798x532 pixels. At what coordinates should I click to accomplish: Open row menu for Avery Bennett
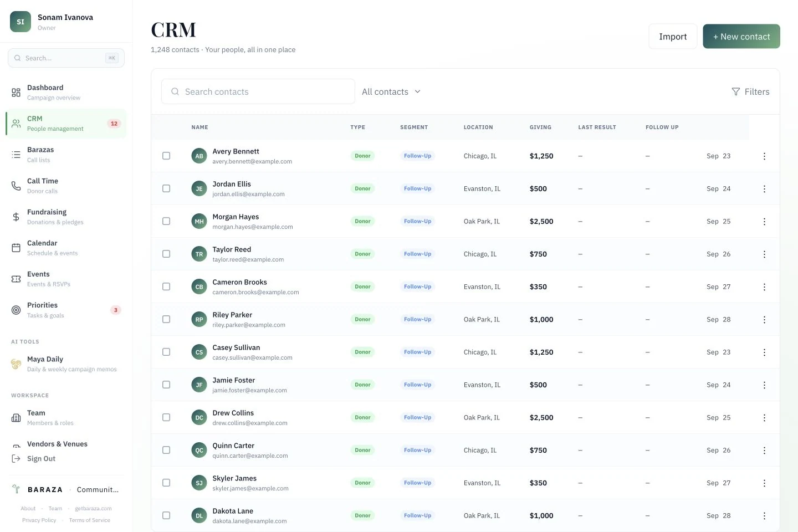point(764,156)
